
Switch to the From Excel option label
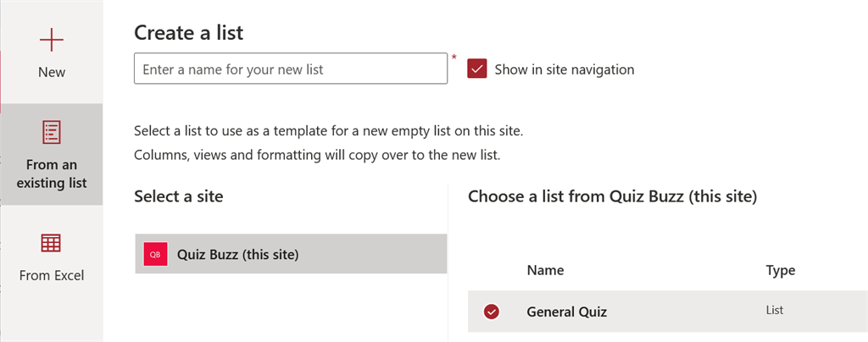click(52, 275)
